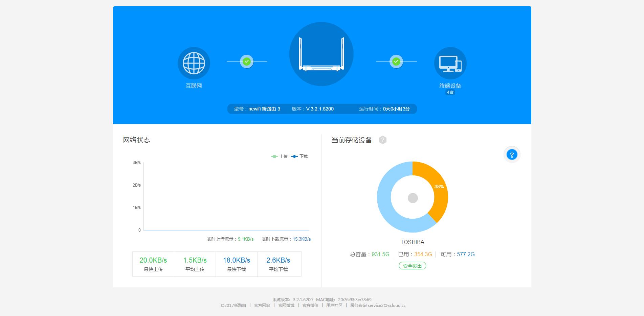The height and width of the screenshot is (316, 644).
Task: Click the gray center dot of the donut chart
Action: pyautogui.click(x=412, y=197)
